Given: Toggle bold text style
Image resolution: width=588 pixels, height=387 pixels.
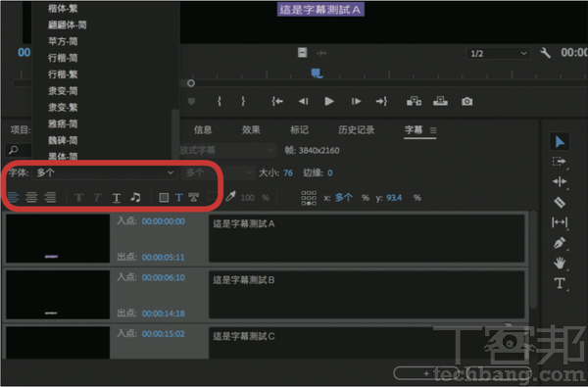Looking at the screenshot, I should click(78, 197).
